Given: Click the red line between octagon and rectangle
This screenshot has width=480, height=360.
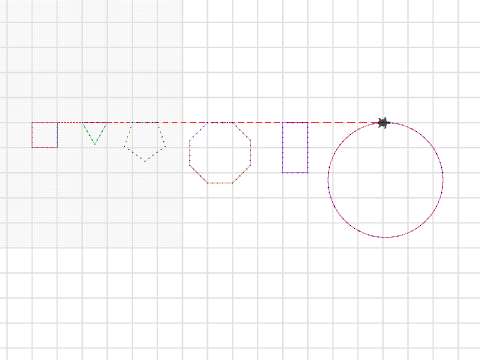Looking at the screenshot, I should click(257, 123).
